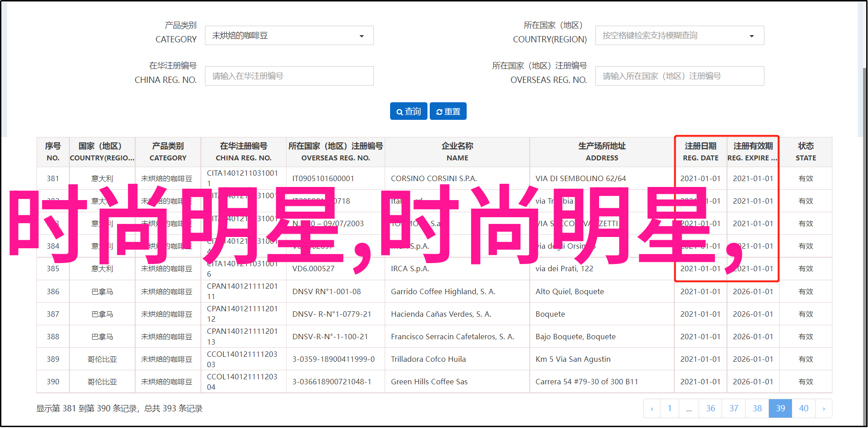Go to previous page with left chevron

[x=652, y=409]
